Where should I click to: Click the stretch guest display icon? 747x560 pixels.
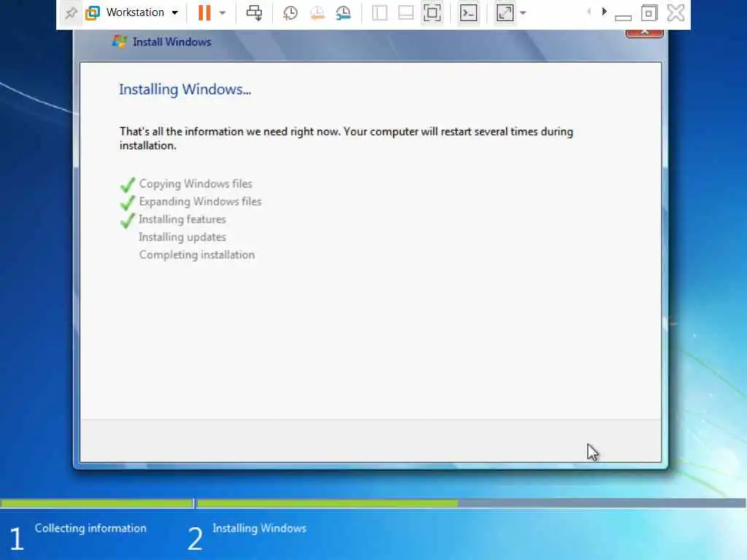(x=505, y=13)
